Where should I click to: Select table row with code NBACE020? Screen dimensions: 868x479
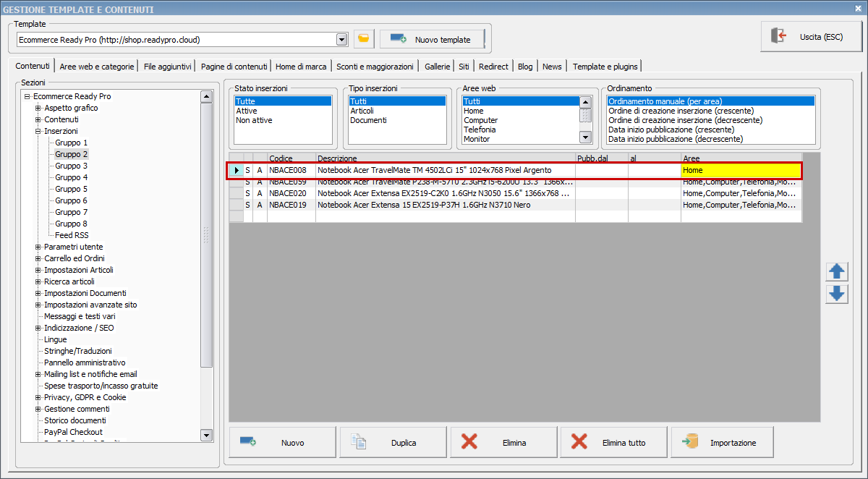point(516,193)
